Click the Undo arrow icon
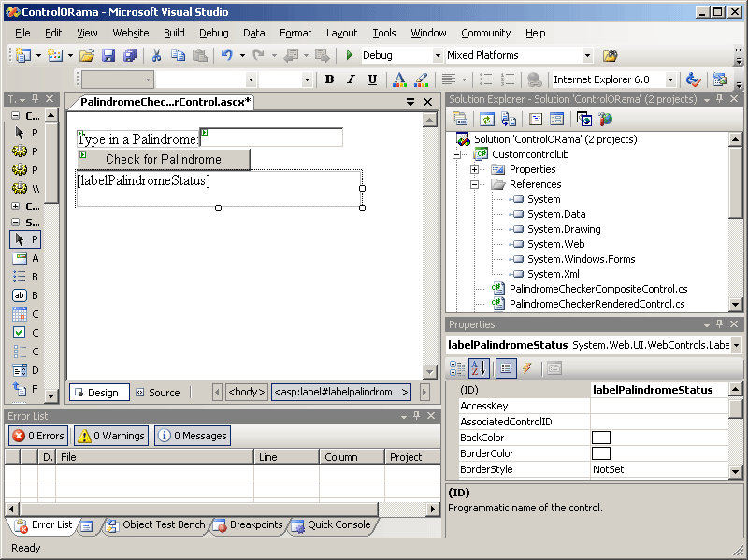The width and height of the screenshot is (748, 560). (x=227, y=56)
